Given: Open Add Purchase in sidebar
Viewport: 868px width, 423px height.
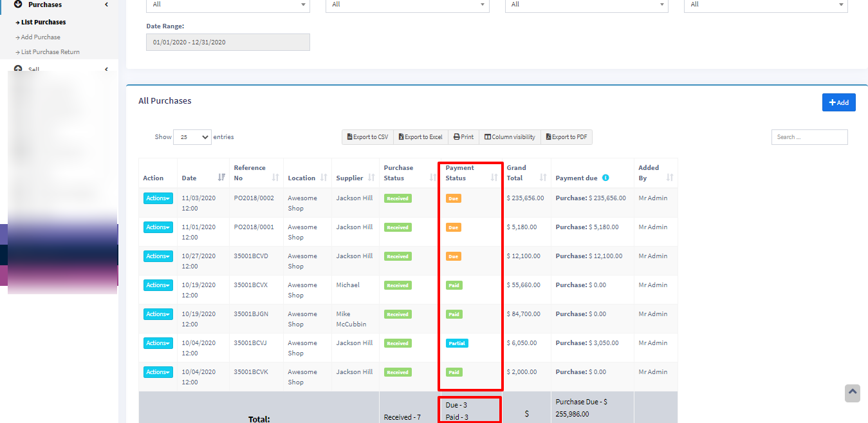Looking at the screenshot, I should pos(41,37).
